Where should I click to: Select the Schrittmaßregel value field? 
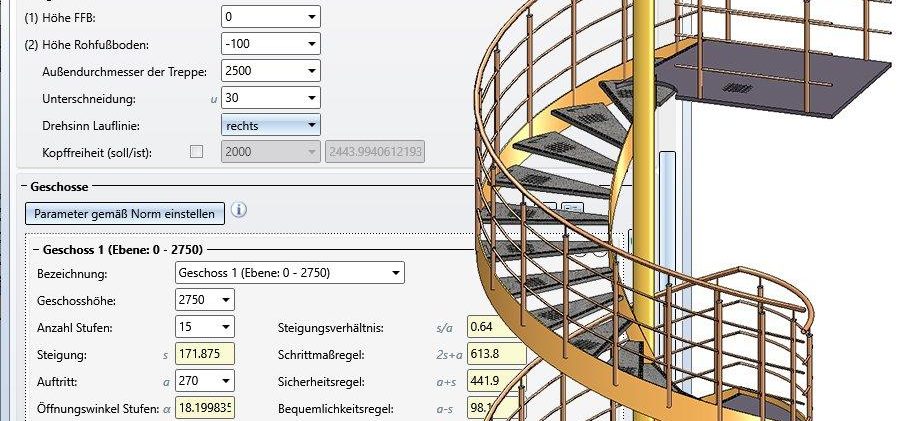496,354
